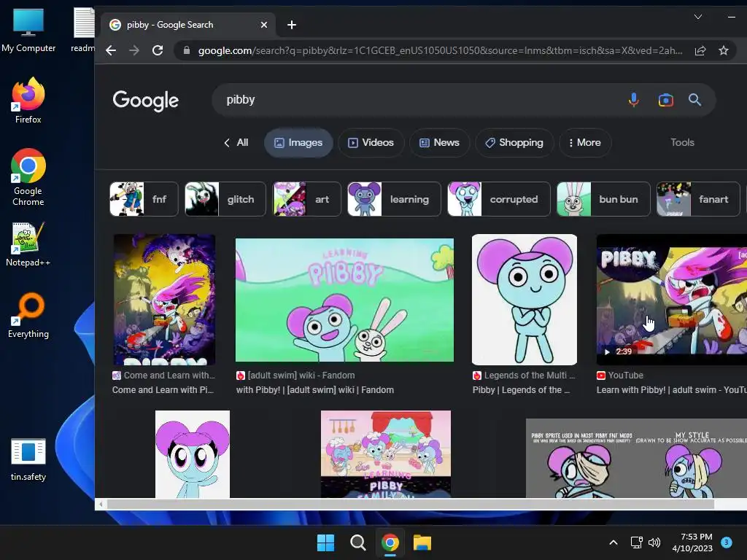Viewport: 747px width, 560px height.
Task: Open a new tab with plus button
Action: tap(292, 25)
